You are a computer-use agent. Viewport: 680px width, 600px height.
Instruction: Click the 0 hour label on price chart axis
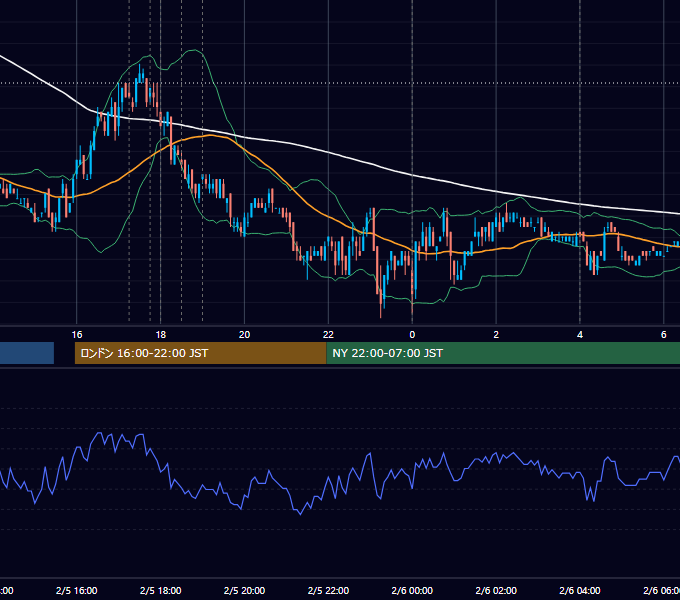click(x=412, y=335)
